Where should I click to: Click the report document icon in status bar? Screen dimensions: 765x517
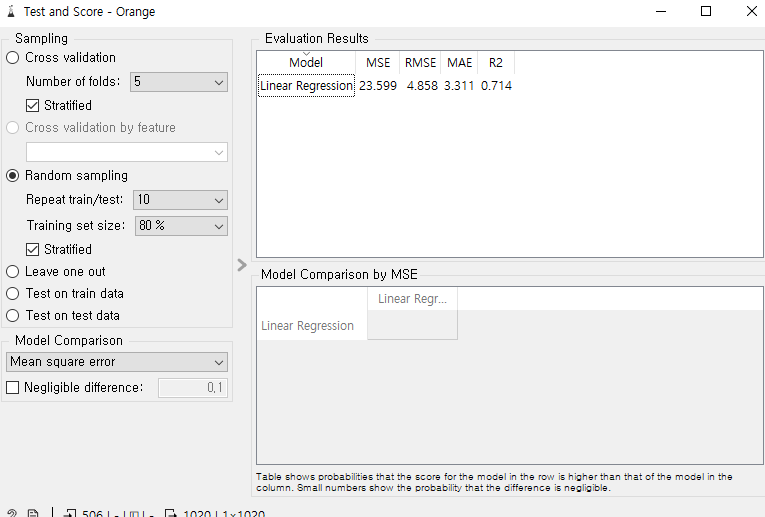pos(33,514)
